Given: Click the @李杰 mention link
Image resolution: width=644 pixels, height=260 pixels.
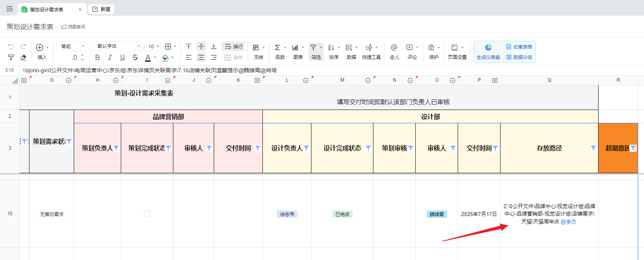Looking at the screenshot, I should point(568,222).
